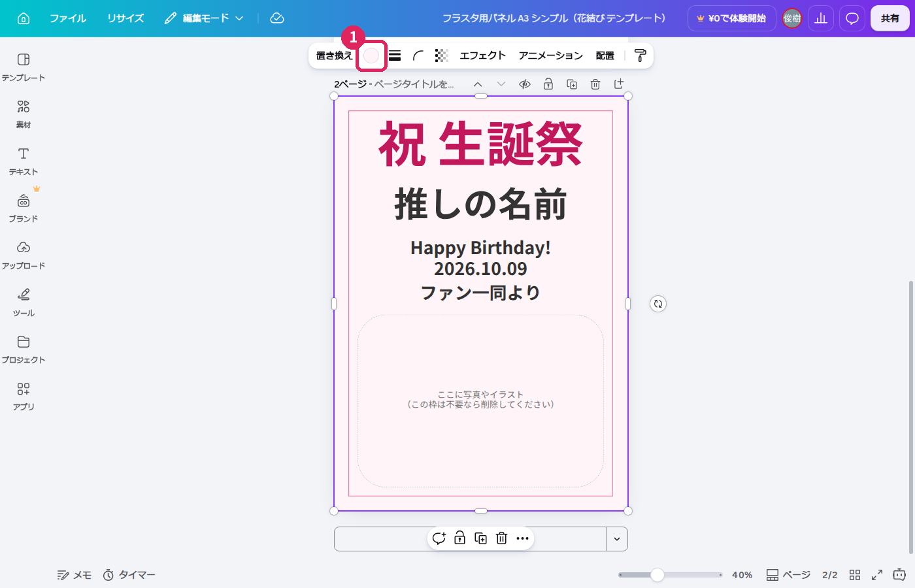Open grid view icon
This screenshot has width=915, height=588.
click(x=855, y=575)
